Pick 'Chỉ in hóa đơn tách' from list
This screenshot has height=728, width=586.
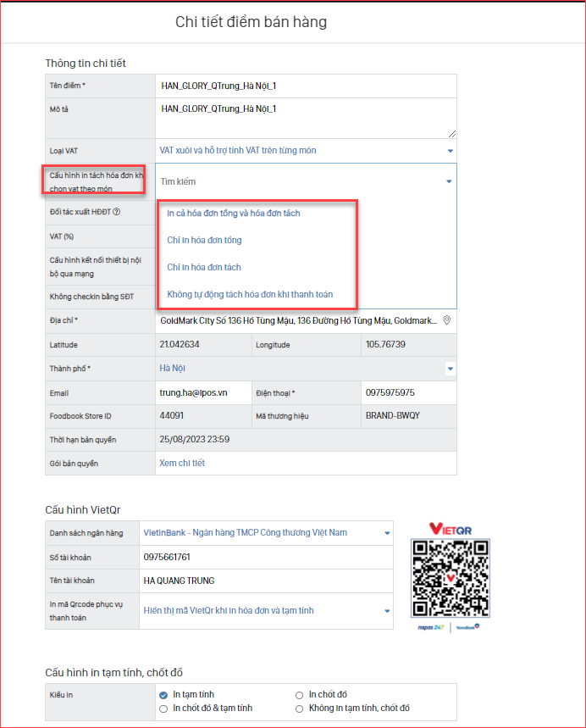[204, 268]
